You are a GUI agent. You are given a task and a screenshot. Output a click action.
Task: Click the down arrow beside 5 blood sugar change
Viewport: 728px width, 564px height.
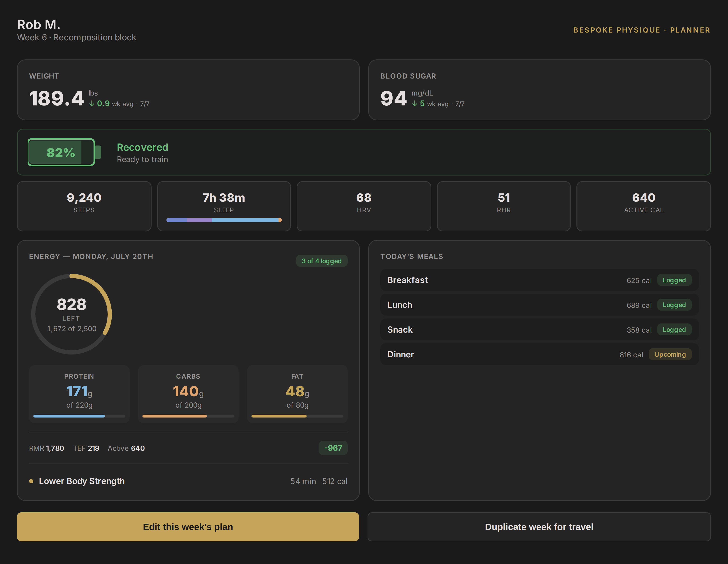point(415,104)
